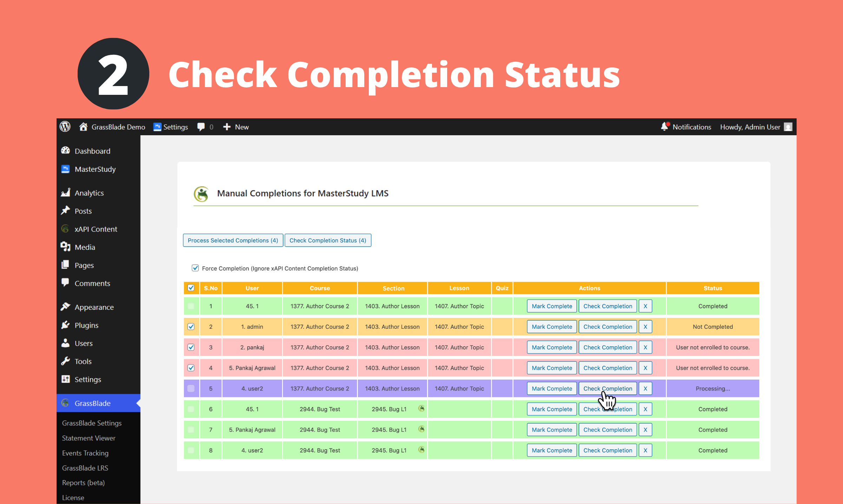Image resolution: width=843 pixels, height=504 pixels.
Task: Open the MasterStudy sidebar menu
Action: click(95, 169)
